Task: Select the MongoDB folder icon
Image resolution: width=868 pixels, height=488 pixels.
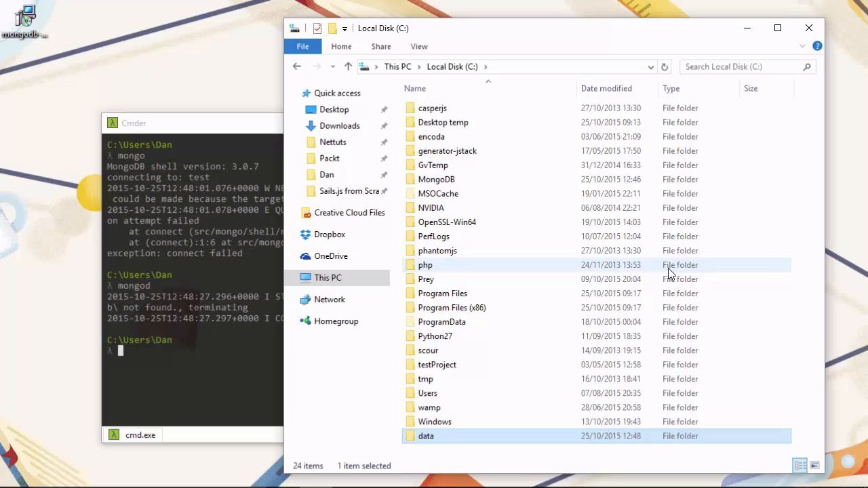Action: pos(410,180)
